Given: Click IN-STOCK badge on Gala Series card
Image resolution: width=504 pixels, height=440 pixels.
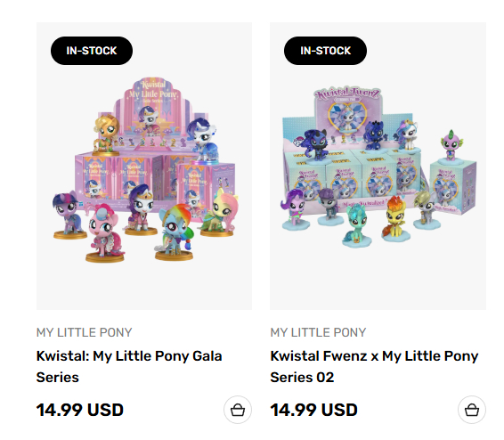Looking at the screenshot, I should click(92, 51).
